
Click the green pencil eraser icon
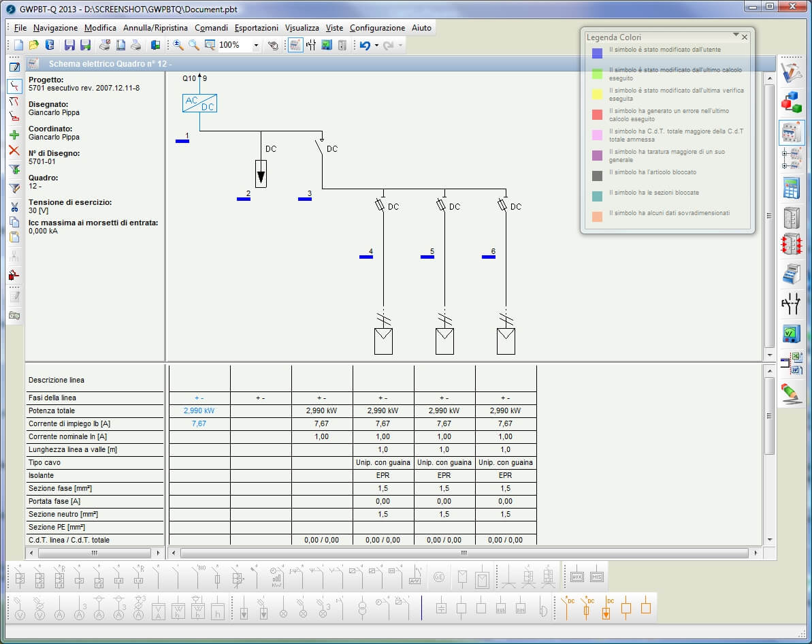[x=792, y=393]
